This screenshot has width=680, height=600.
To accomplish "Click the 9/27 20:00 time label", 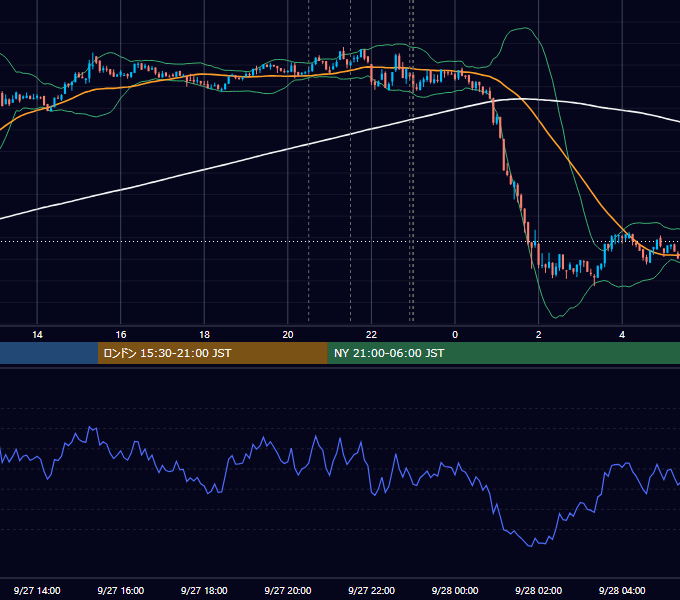I will tap(288, 590).
